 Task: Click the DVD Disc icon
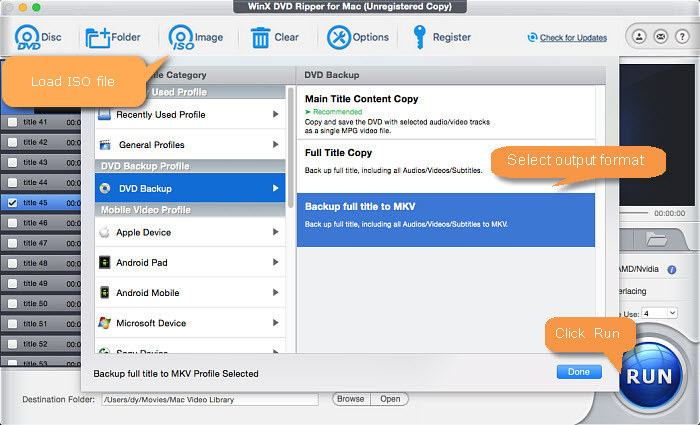point(27,38)
